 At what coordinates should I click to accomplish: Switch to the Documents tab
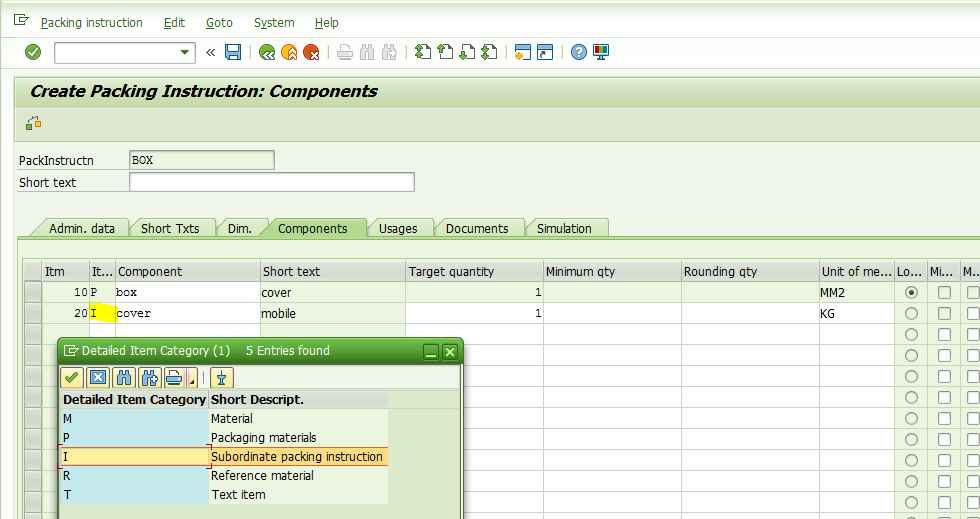[477, 228]
